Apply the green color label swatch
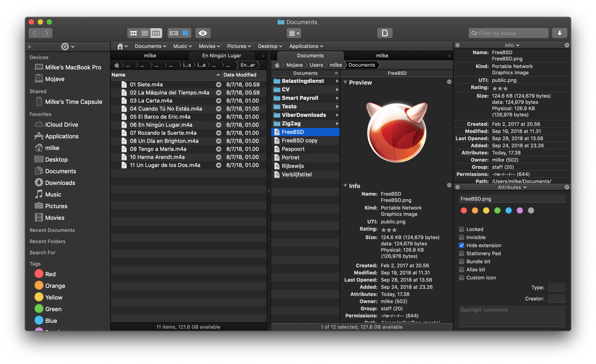This screenshot has height=364, width=596. [x=497, y=210]
